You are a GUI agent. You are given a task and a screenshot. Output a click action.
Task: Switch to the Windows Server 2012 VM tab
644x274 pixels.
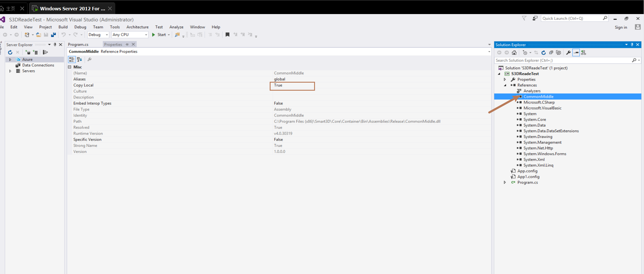(72, 9)
